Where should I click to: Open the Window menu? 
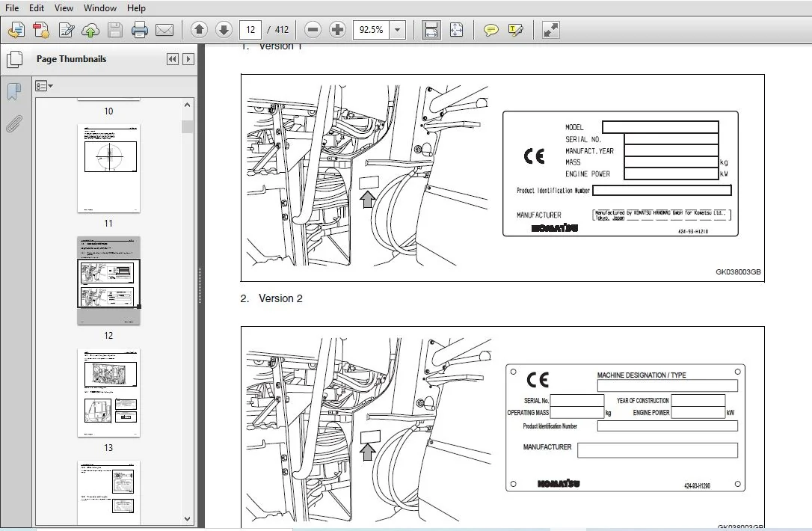100,7
